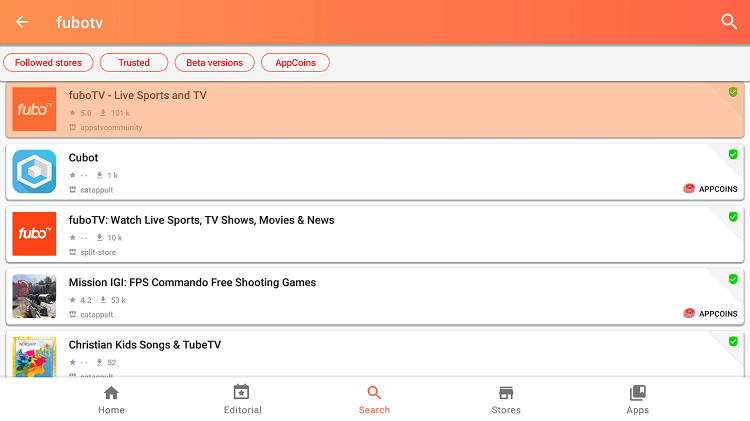The width and height of the screenshot is (750, 421).
Task: Click the 1 k downloads count
Action: [x=112, y=175]
